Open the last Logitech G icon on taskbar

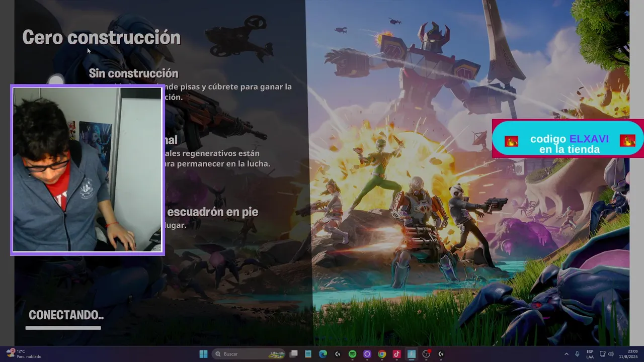pos(441,354)
